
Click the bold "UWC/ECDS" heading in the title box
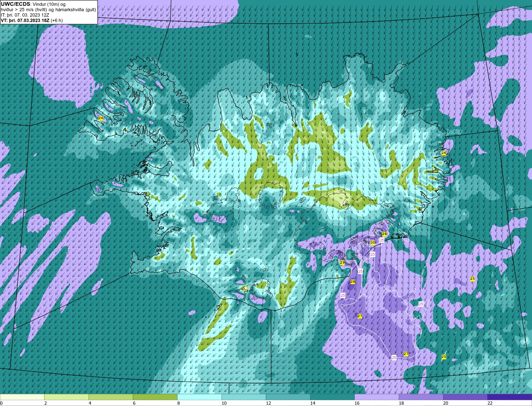pyautogui.click(x=15, y=4)
